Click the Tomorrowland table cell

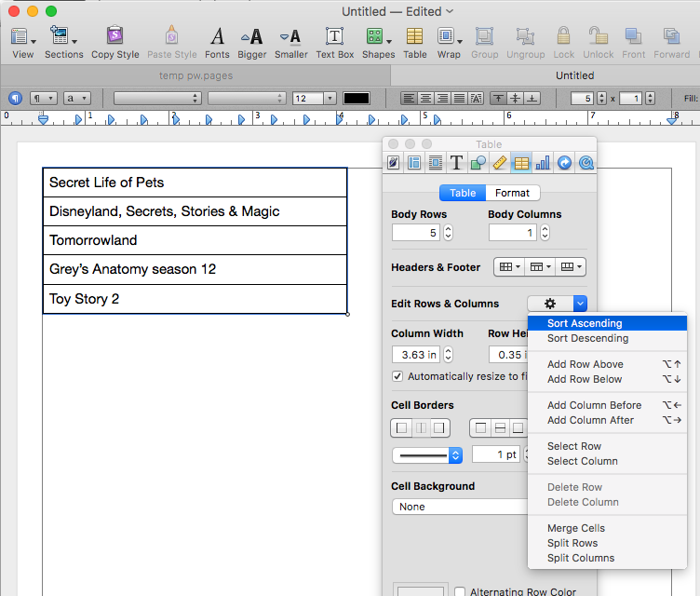tap(195, 240)
